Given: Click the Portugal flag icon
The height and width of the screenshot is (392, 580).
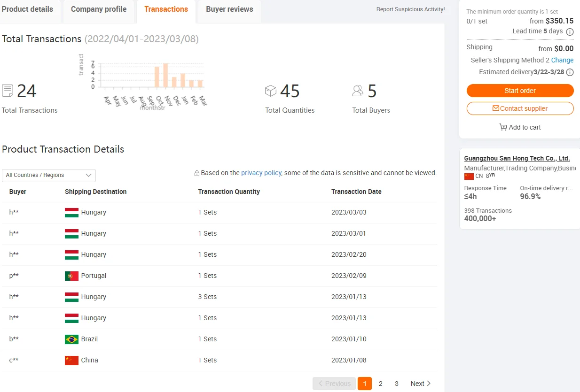Looking at the screenshot, I should point(71,276).
